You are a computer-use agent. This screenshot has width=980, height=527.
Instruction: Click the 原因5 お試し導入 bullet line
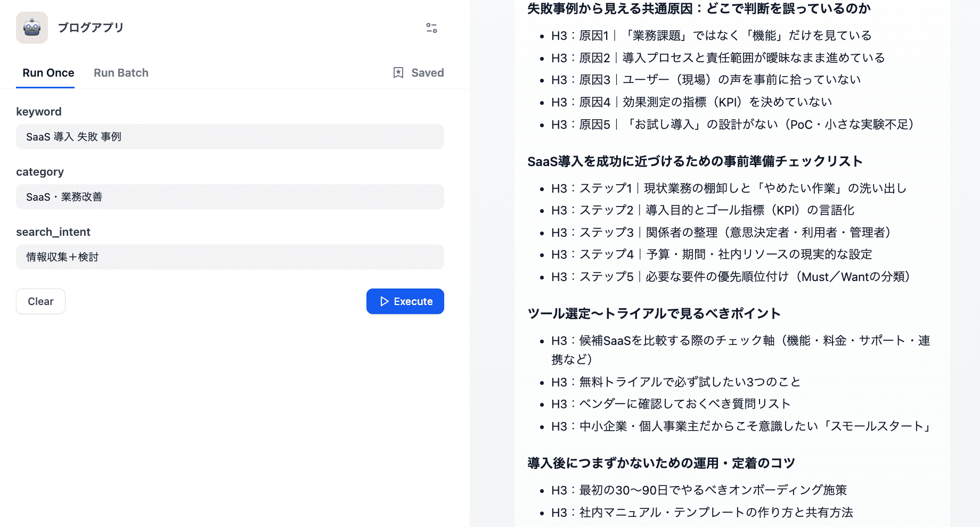coord(733,125)
